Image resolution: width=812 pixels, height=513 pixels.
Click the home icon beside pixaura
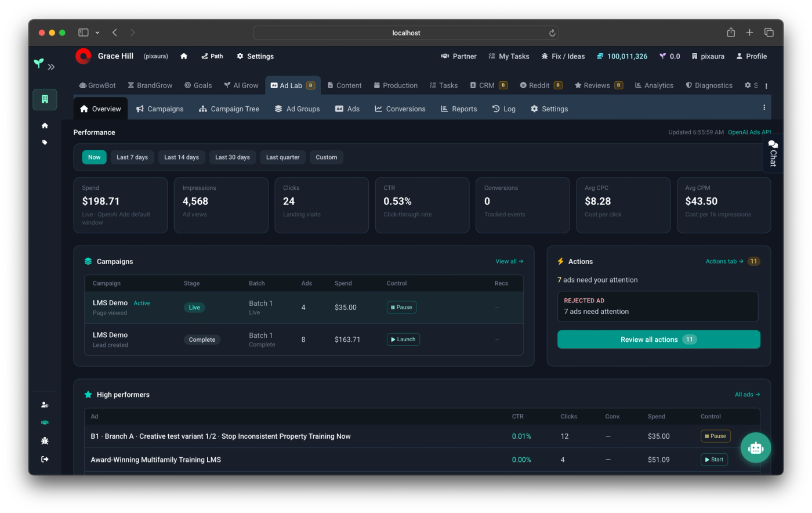point(184,56)
